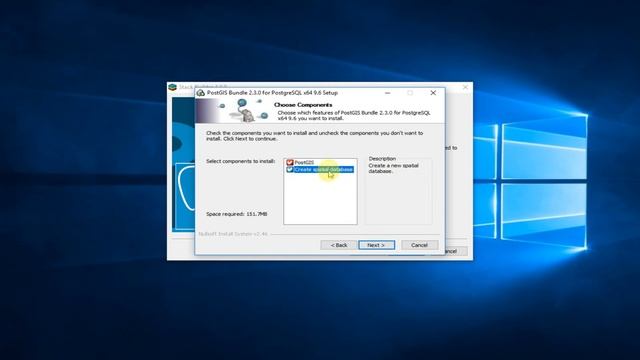
Task: Close the PostGIS setup window
Action: 433,93
